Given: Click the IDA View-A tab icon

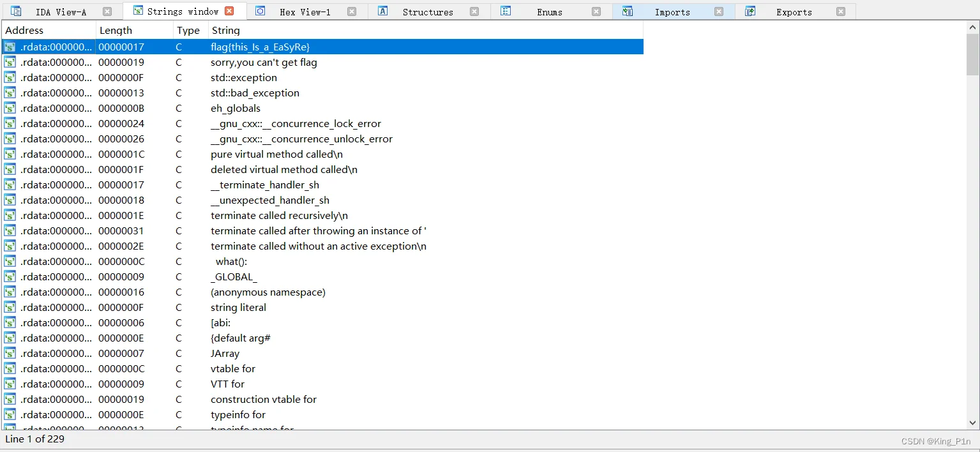Looking at the screenshot, I should click(x=16, y=11).
